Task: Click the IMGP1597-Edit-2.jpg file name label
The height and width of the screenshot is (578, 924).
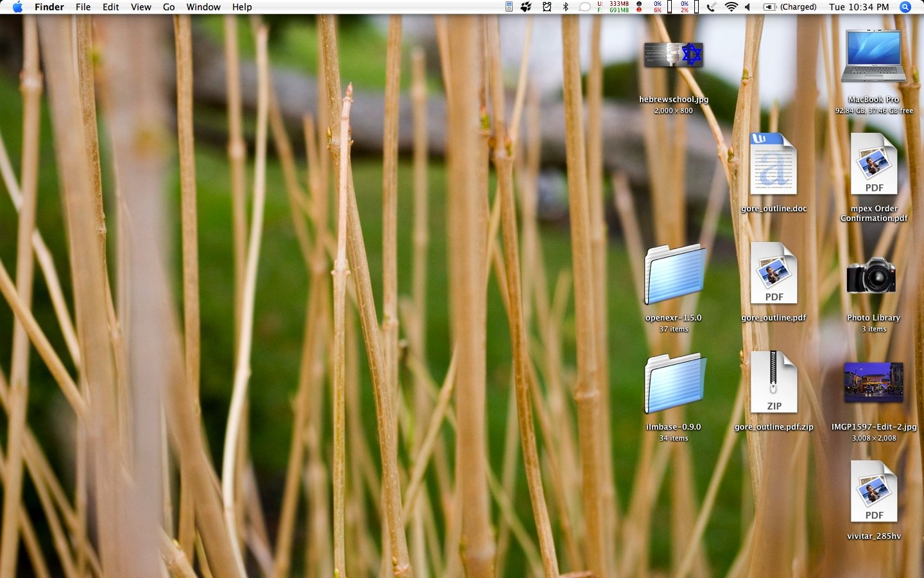Action: click(x=874, y=427)
